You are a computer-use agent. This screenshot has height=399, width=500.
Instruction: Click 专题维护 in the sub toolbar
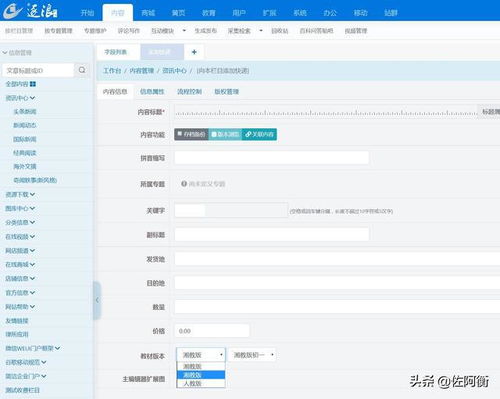[95, 31]
